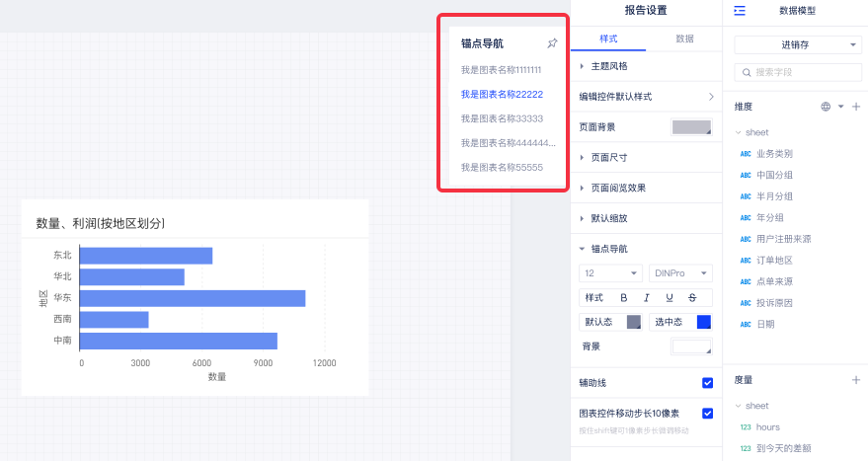Uncheck the 辅助线 checkbox
Image resolution: width=868 pixels, height=461 pixels.
point(707,383)
